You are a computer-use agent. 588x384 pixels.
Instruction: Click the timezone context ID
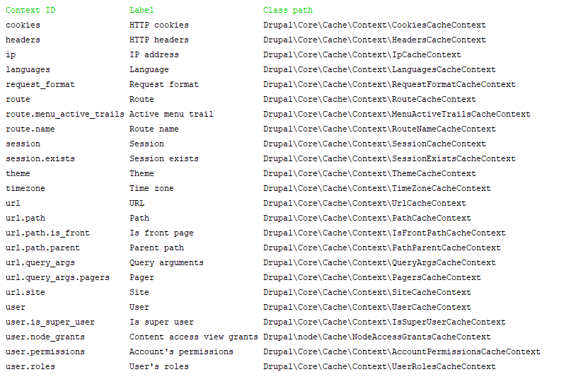(25, 188)
